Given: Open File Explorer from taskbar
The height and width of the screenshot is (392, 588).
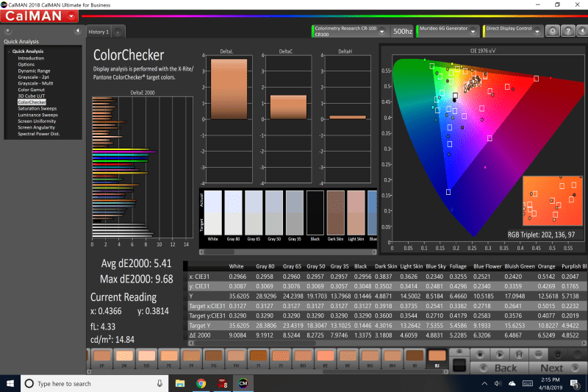Looking at the screenshot, I should coord(180,383).
